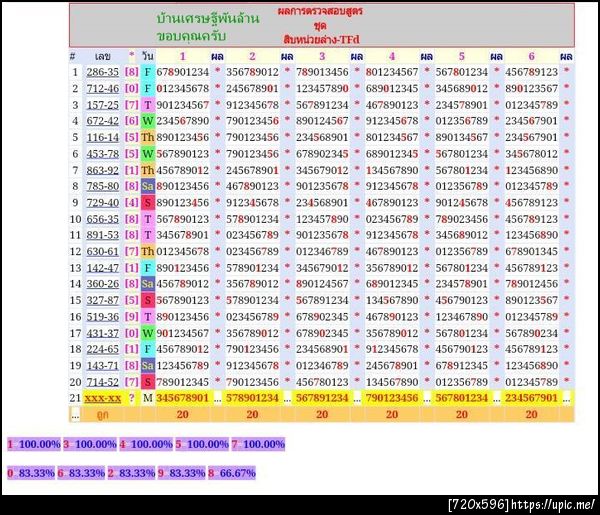Click the วัน column header

148,56
